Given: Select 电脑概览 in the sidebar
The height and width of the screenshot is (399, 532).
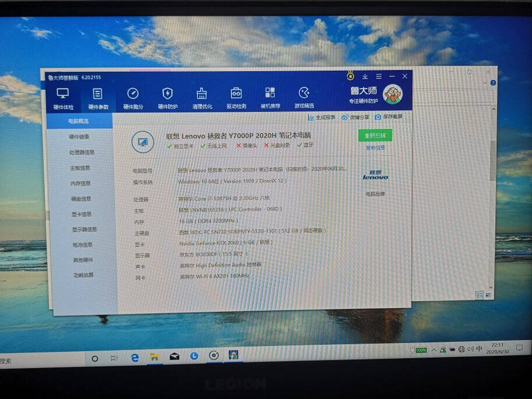Looking at the screenshot, I should coord(79,121).
